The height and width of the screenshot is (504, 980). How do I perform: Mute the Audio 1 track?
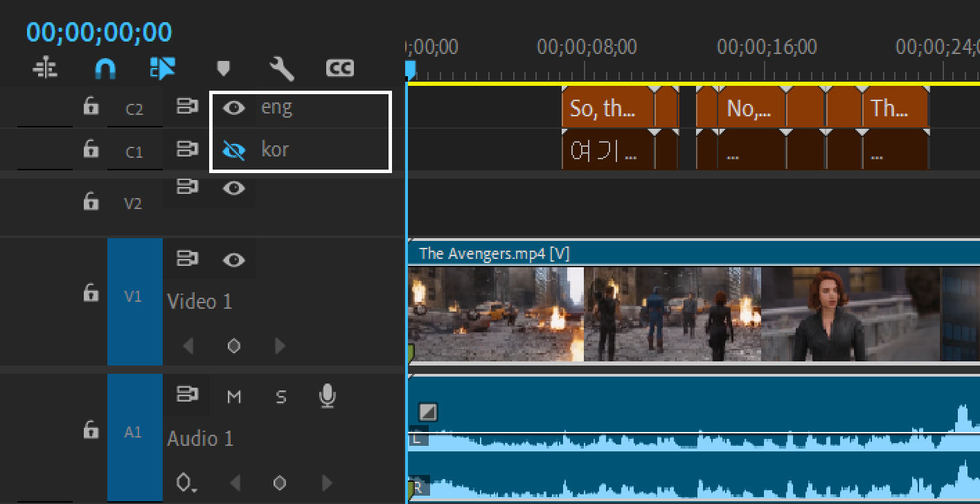click(234, 397)
